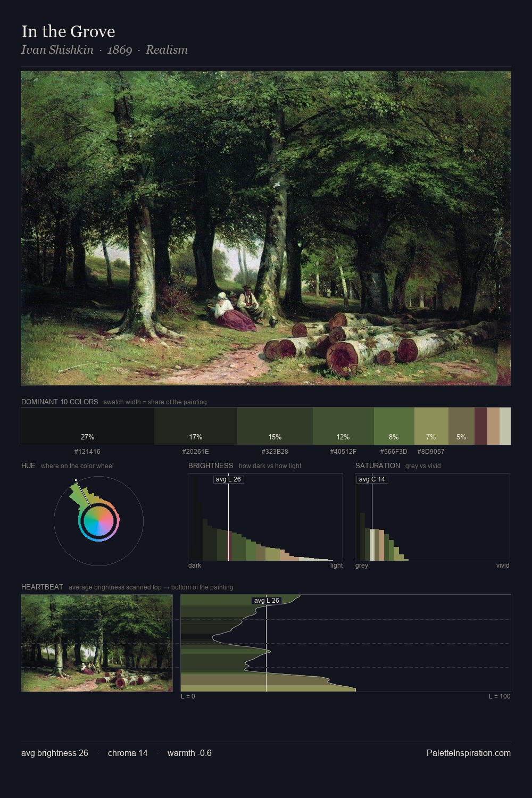The image size is (532, 798).
Task: Click the 'HEARTBEAT' section heading
Action: (42, 587)
